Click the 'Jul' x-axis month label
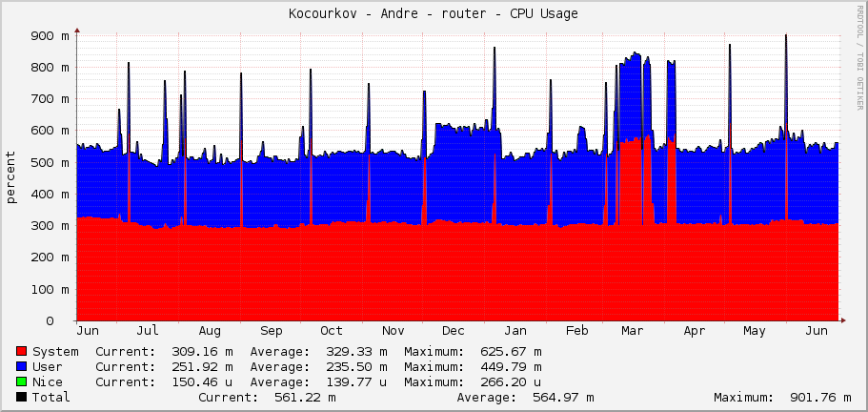 pos(148,331)
